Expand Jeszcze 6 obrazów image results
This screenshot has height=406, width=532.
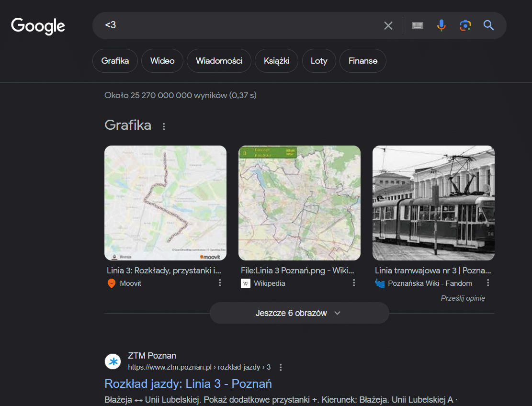[299, 313]
